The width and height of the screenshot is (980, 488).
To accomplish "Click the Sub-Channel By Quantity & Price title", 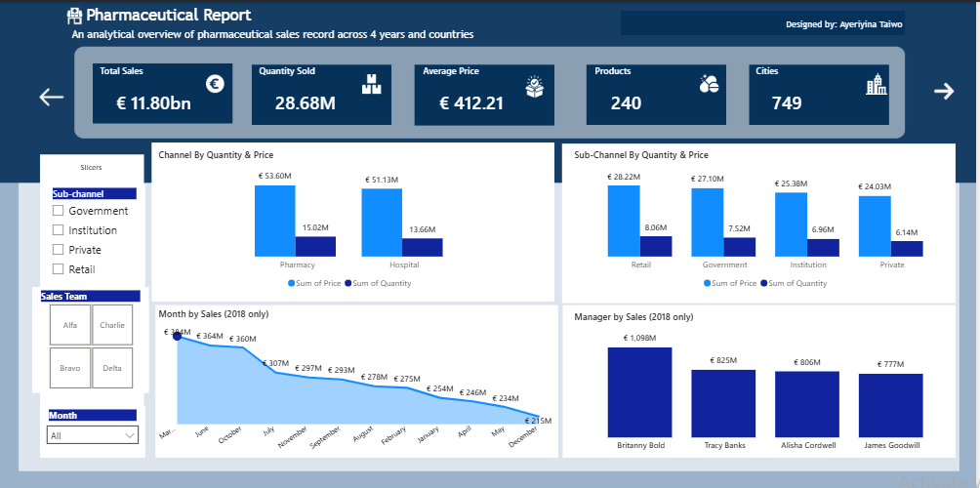I will pos(641,155).
